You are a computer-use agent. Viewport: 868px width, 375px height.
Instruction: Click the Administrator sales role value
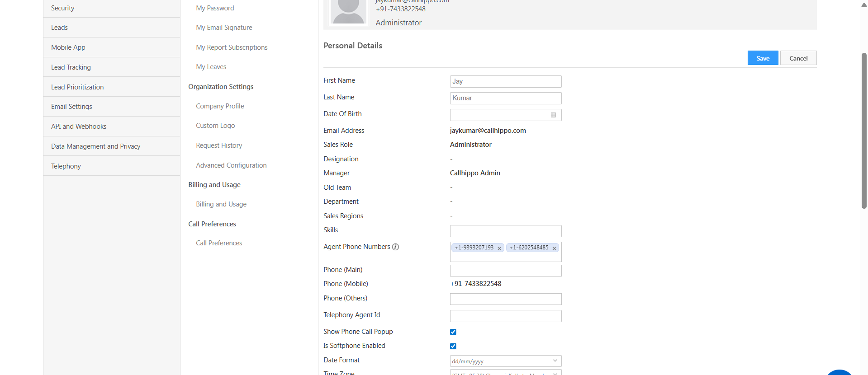[470, 145]
